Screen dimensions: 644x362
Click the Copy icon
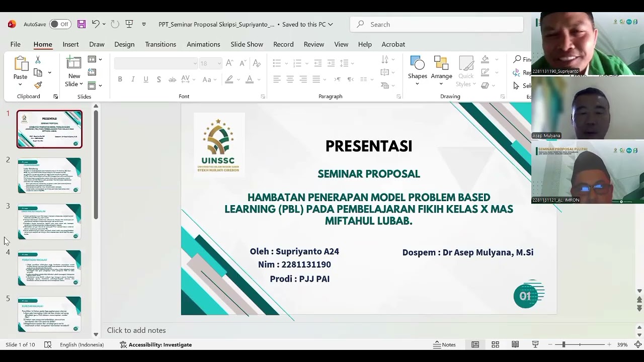tap(38, 72)
